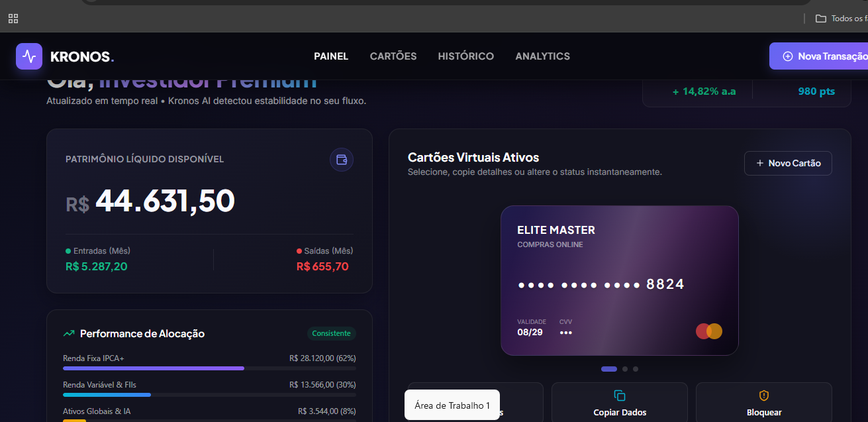This screenshot has height=422, width=868.
Task: Select the second carousel dot below the card
Action: (x=625, y=369)
